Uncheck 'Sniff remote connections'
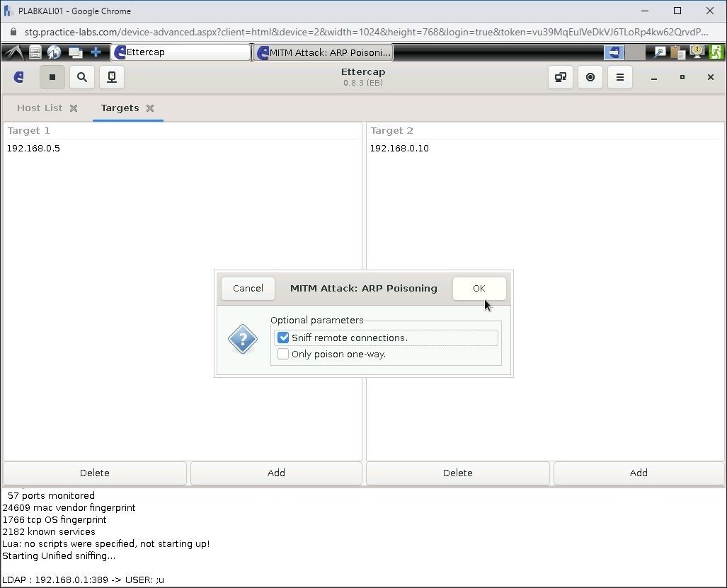The width and height of the screenshot is (727, 588). click(283, 338)
